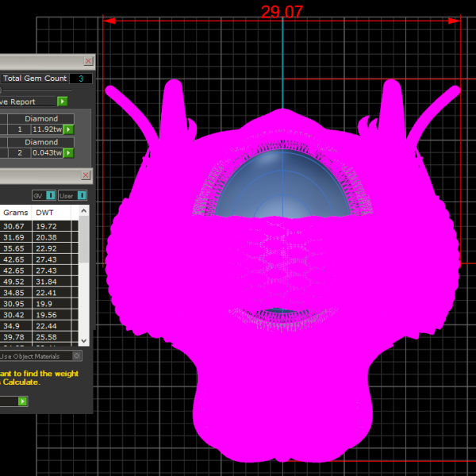This screenshot has width=476, height=476.
Task: Toggle the GV info switch
Action: tap(51, 195)
